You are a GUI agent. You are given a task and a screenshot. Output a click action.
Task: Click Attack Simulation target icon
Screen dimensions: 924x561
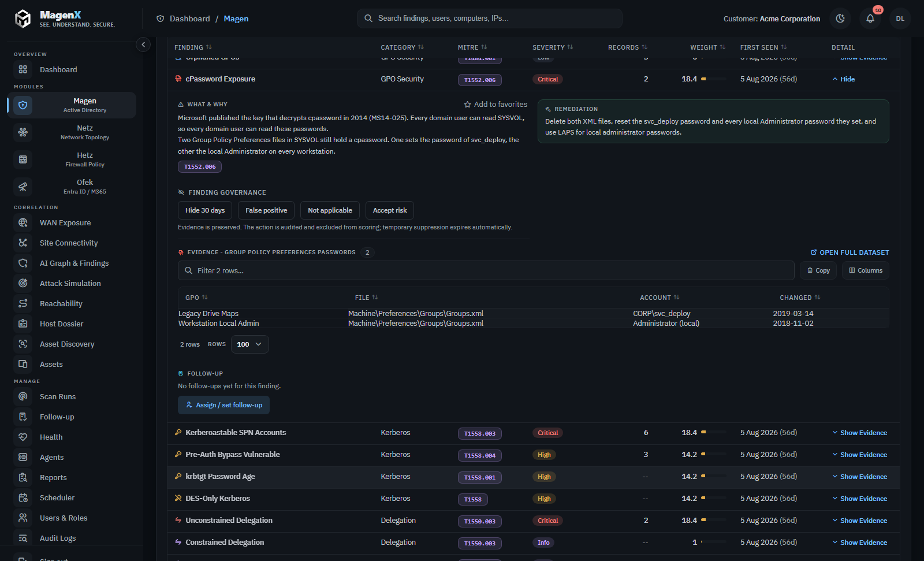click(23, 283)
